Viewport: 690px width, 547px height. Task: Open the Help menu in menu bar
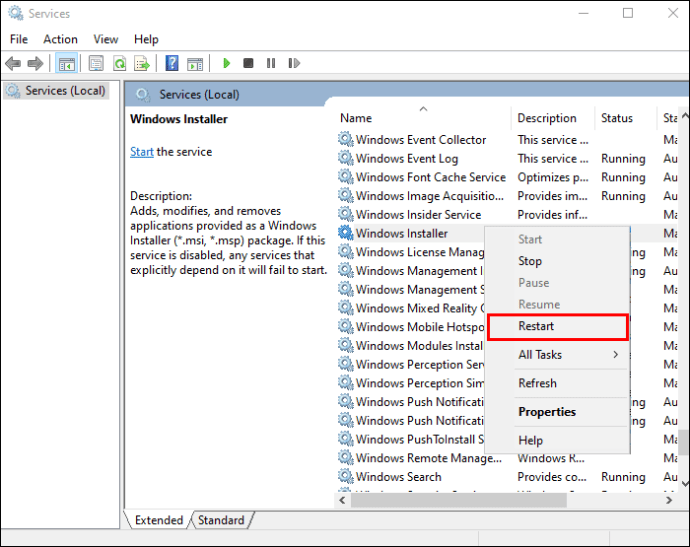coord(146,39)
